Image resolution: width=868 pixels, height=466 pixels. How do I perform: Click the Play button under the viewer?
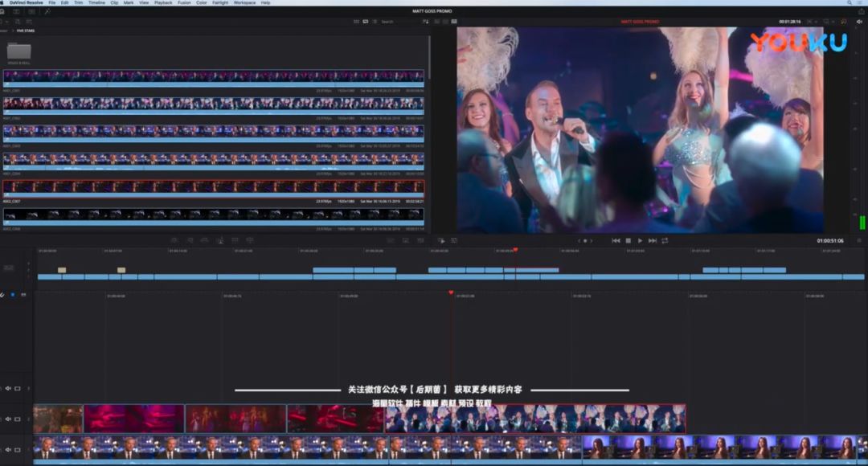(640, 240)
